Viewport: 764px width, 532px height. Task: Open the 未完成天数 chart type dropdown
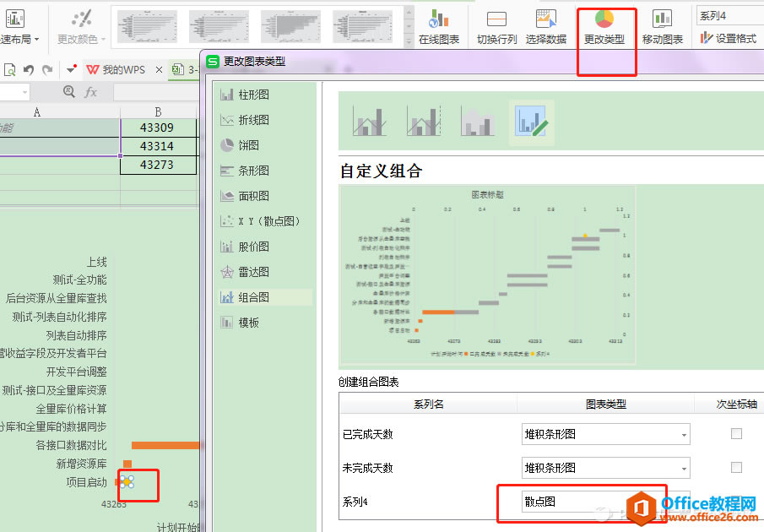605,467
